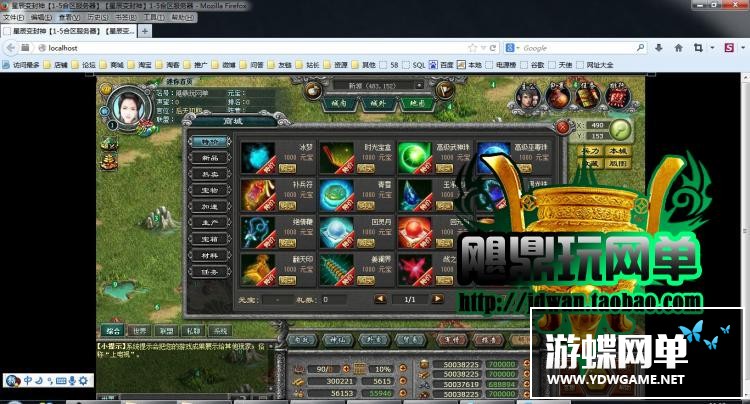Viewport: 750px width, 404px height.
Task: Click the screenshot crop tool icon
Action: pyautogui.click(x=698, y=48)
